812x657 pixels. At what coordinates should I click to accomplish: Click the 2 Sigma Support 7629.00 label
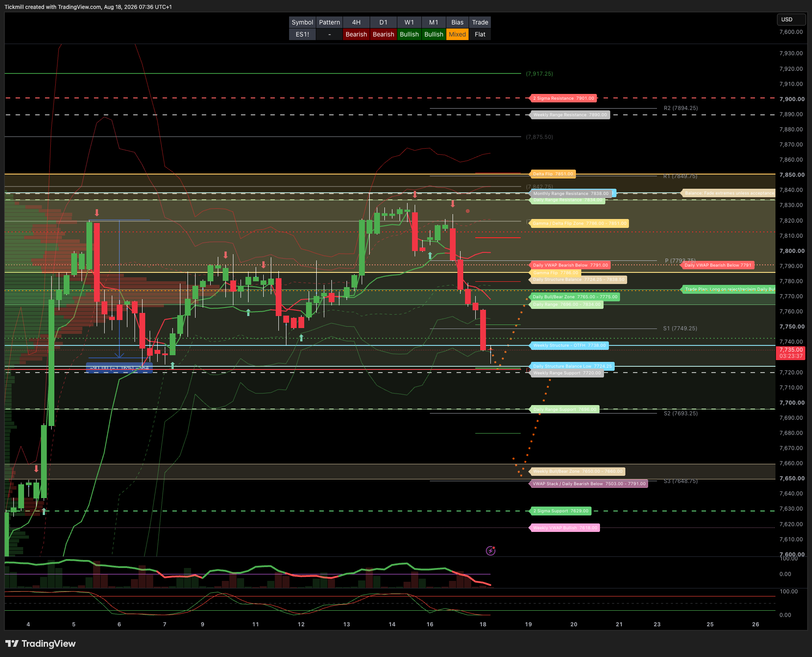[x=561, y=511]
